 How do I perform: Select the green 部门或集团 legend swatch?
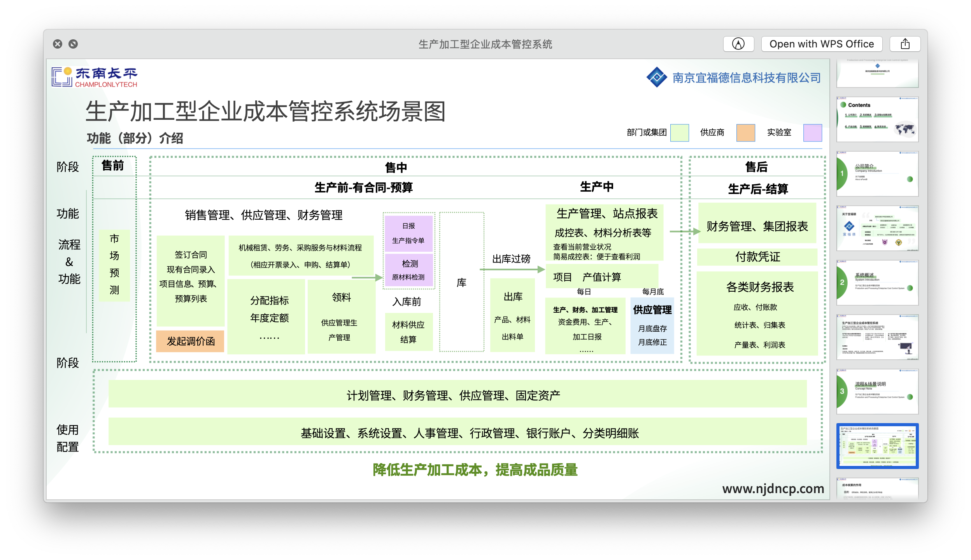[679, 132]
